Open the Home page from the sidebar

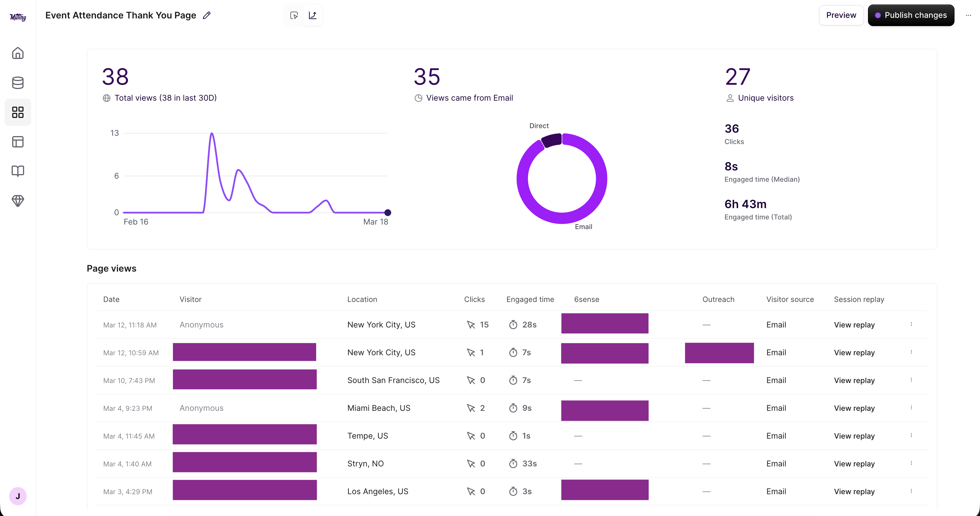(18, 53)
